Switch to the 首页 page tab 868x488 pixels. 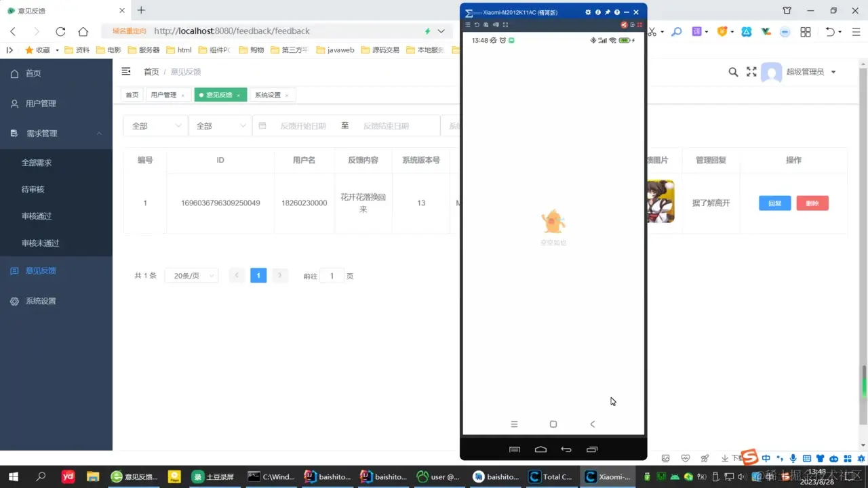click(x=132, y=95)
